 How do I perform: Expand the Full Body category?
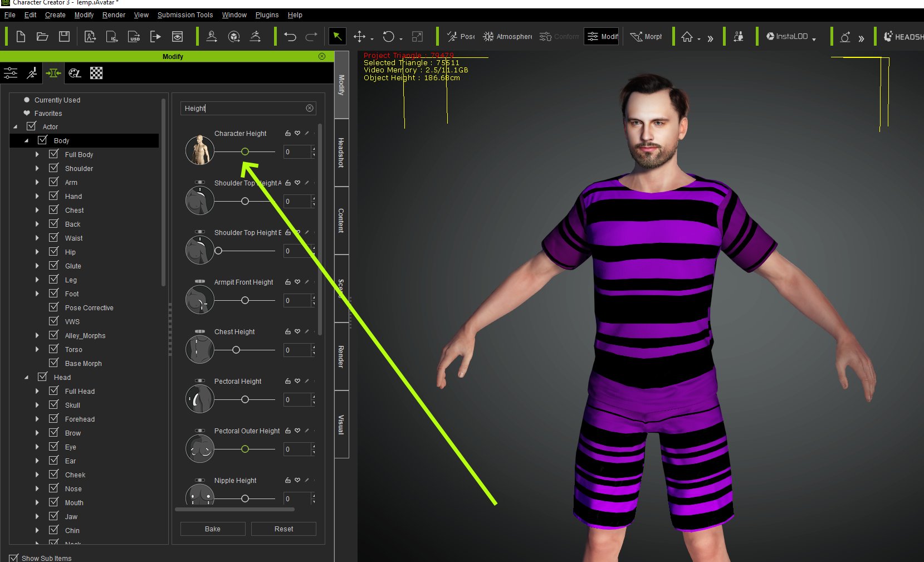(x=37, y=154)
